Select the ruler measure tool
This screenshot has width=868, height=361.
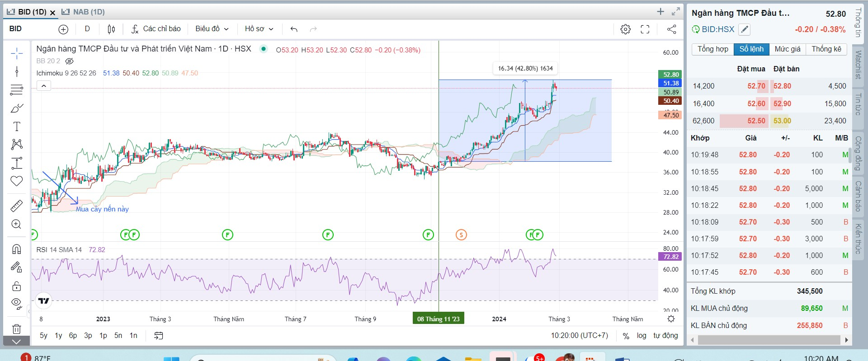pos(17,206)
